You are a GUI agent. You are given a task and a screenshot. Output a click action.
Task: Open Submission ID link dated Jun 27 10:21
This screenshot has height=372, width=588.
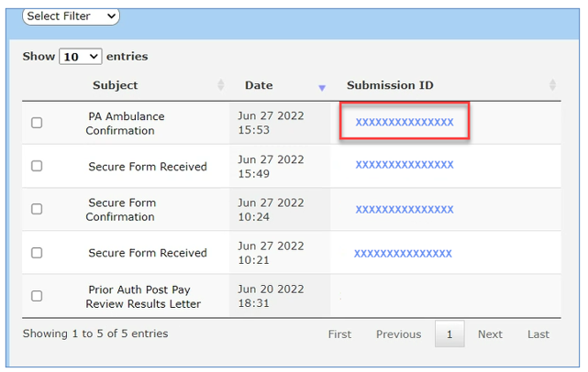[x=404, y=253]
